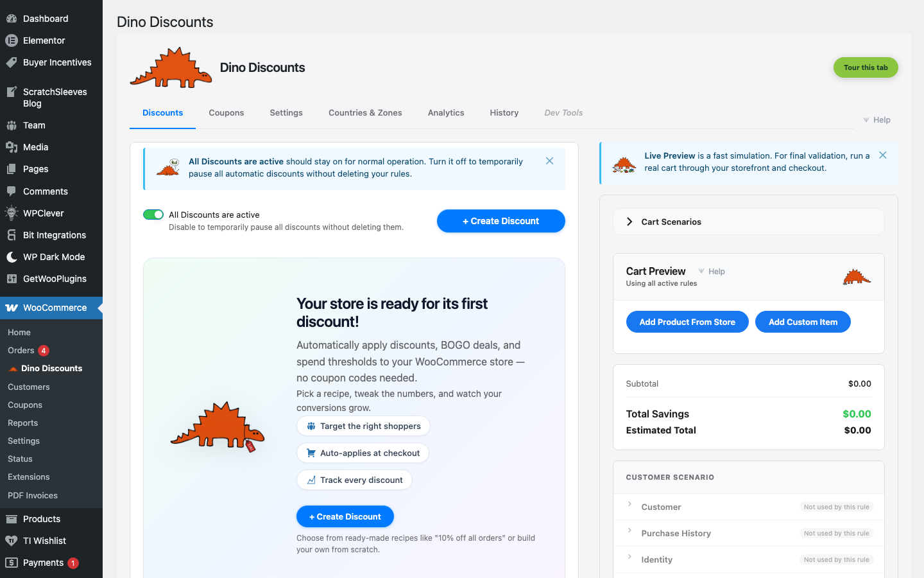Click the WP Dark Mode moon icon
924x578 pixels.
tap(12, 257)
